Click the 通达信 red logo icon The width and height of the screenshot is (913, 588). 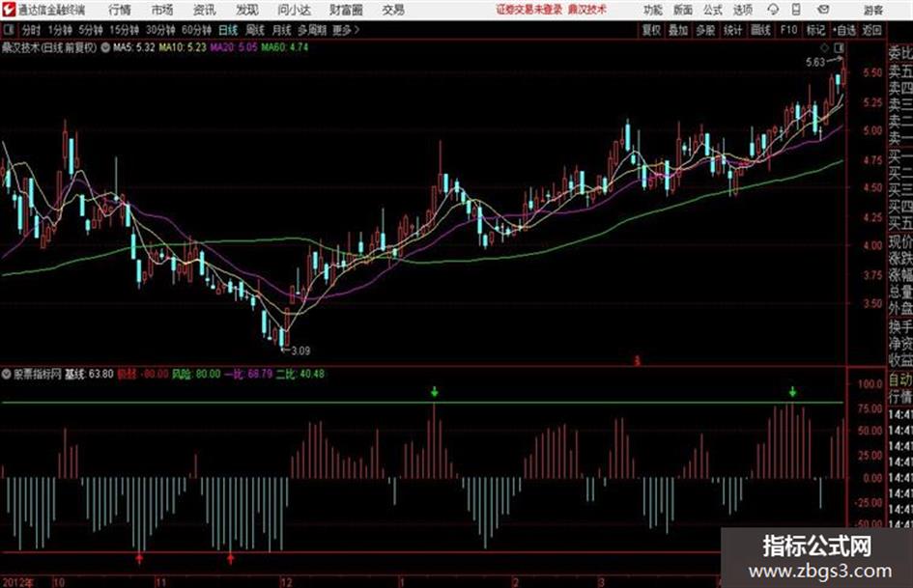[x=9, y=10]
